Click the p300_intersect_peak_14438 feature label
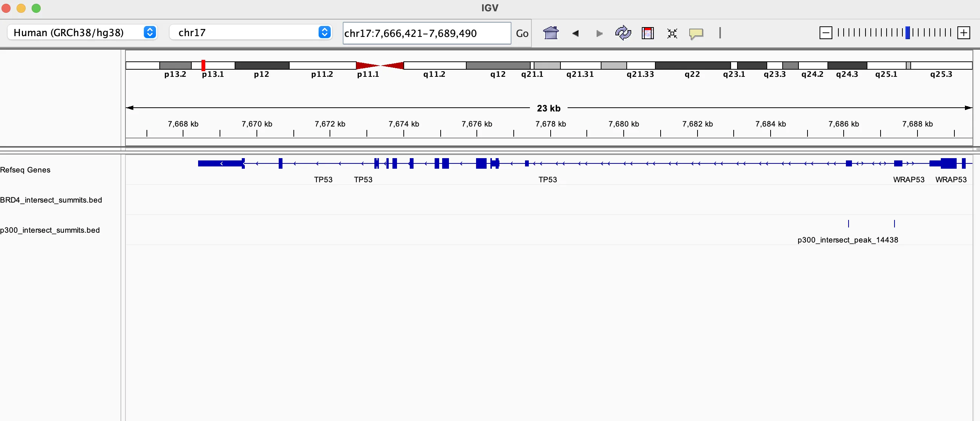The width and height of the screenshot is (980, 421). pos(847,240)
